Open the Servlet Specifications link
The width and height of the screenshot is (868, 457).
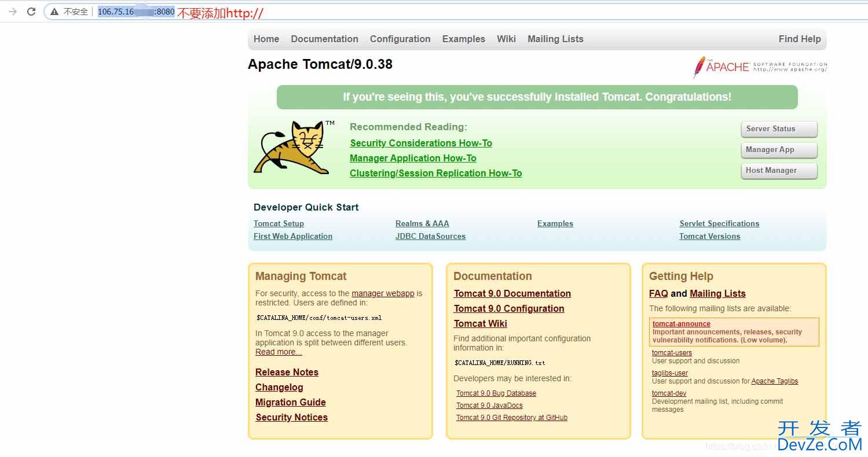coord(719,224)
